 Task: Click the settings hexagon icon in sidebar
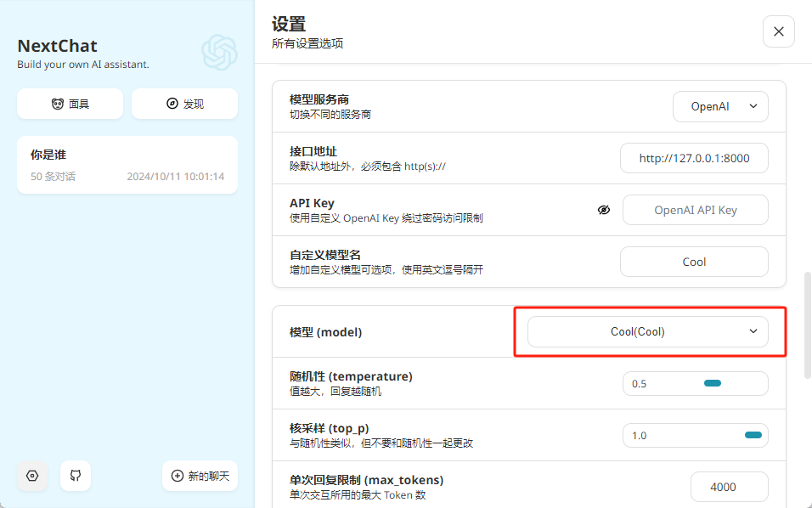[x=32, y=476]
